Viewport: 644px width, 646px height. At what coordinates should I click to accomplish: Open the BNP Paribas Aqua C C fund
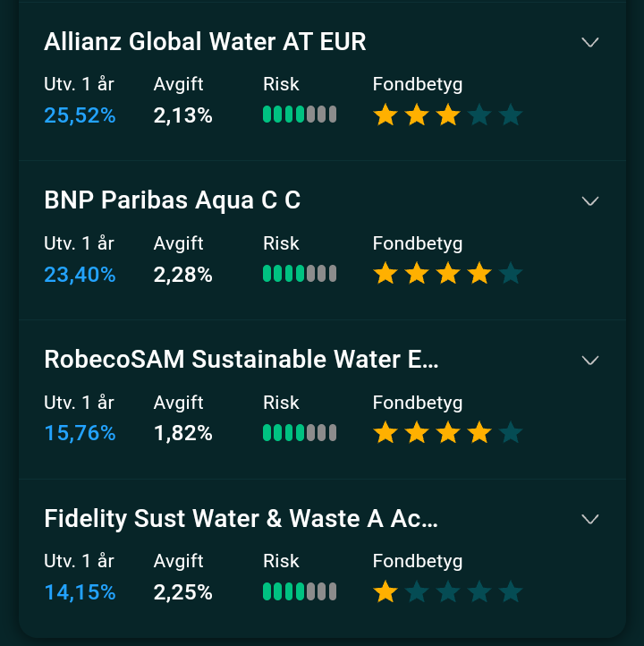click(172, 200)
